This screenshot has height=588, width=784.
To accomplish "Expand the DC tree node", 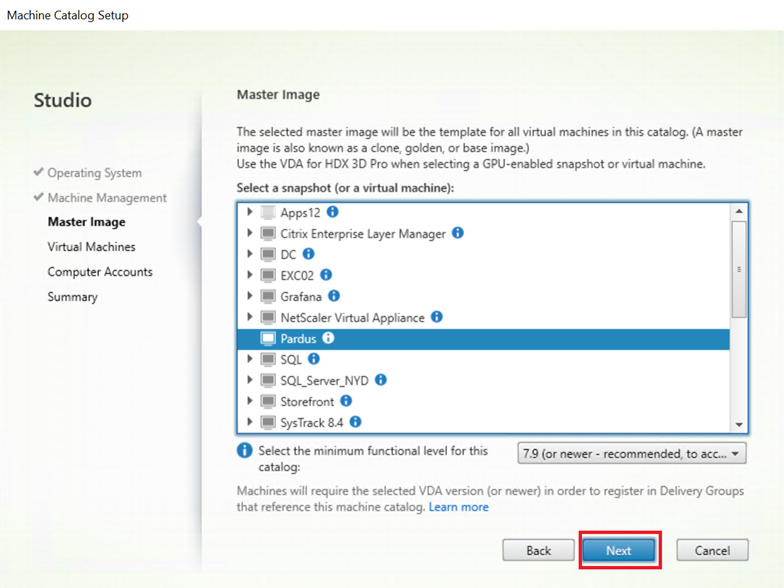I will (x=250, y=254).
